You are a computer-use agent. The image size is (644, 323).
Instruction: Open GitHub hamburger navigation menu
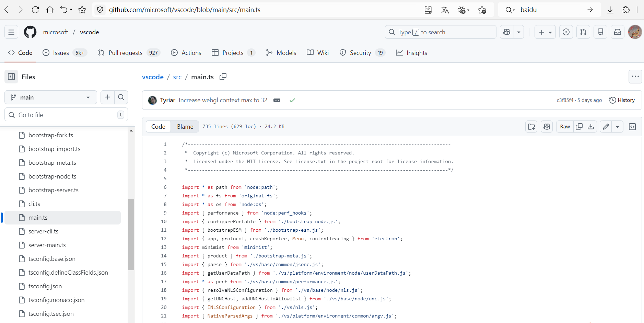pyautogui.click(x=11, y=32)
